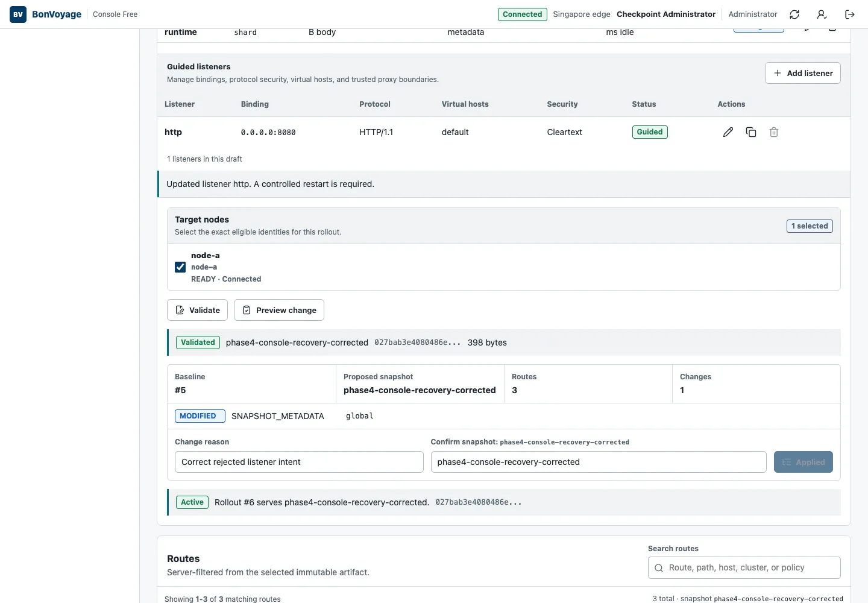Click the Baseline #5 value
This screenshot has height=603, width=868.
pyautogui.click(x=180, y=390)
